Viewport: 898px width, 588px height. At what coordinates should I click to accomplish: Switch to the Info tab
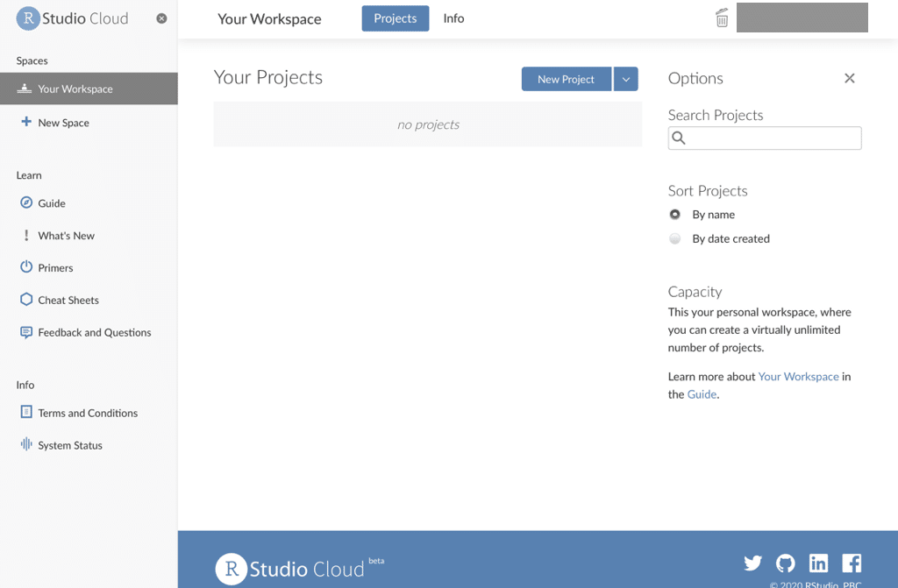coord(453,18)
